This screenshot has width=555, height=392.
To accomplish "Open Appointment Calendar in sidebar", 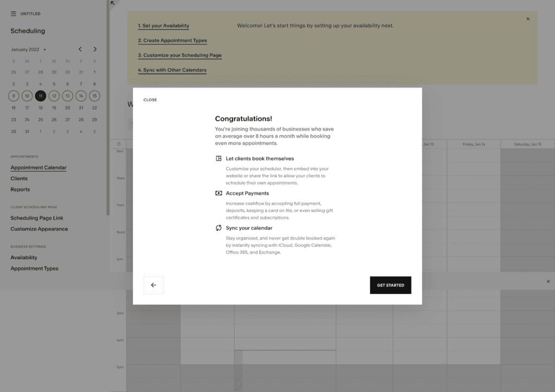I will tap(38, 168).
